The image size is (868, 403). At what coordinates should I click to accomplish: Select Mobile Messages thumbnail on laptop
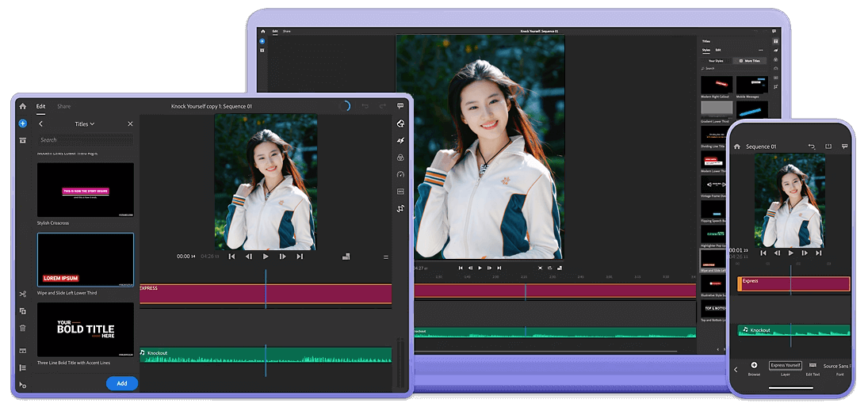(x=751, y=85)
